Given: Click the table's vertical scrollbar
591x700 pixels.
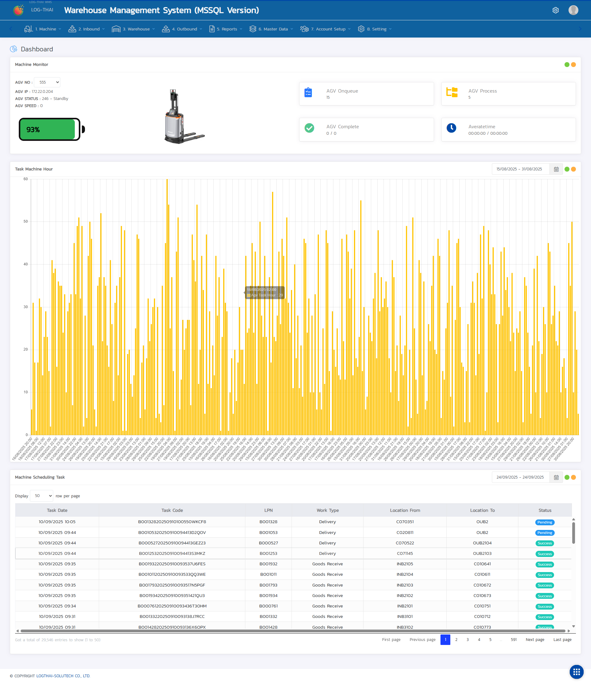Looking at the screenshot, I should tap(573, 533).
